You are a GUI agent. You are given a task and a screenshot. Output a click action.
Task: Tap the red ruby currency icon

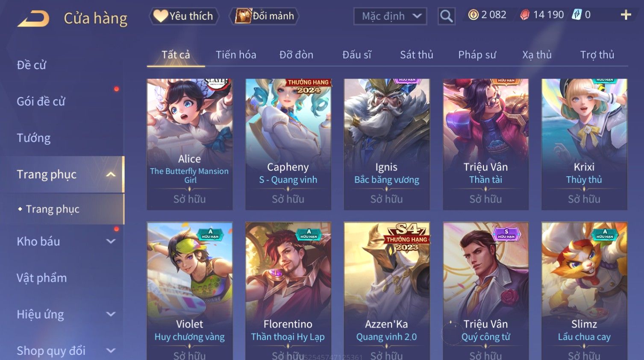click(525, 15)
